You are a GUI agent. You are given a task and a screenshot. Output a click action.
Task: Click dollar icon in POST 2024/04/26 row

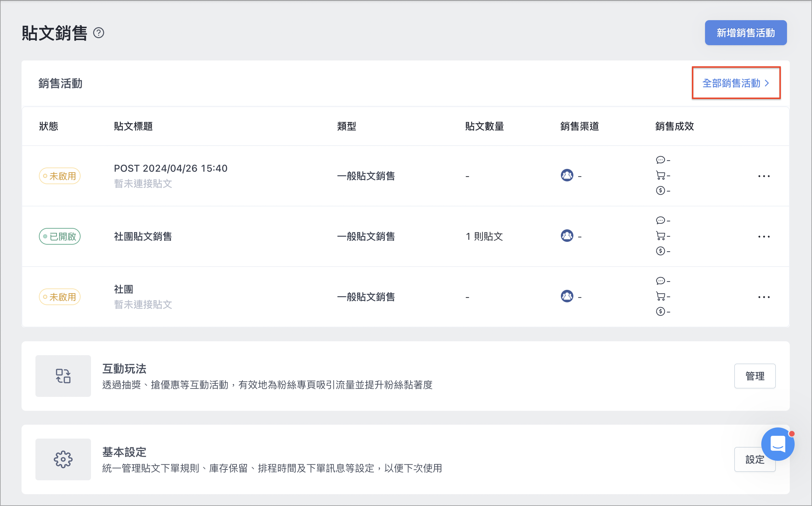660,190
